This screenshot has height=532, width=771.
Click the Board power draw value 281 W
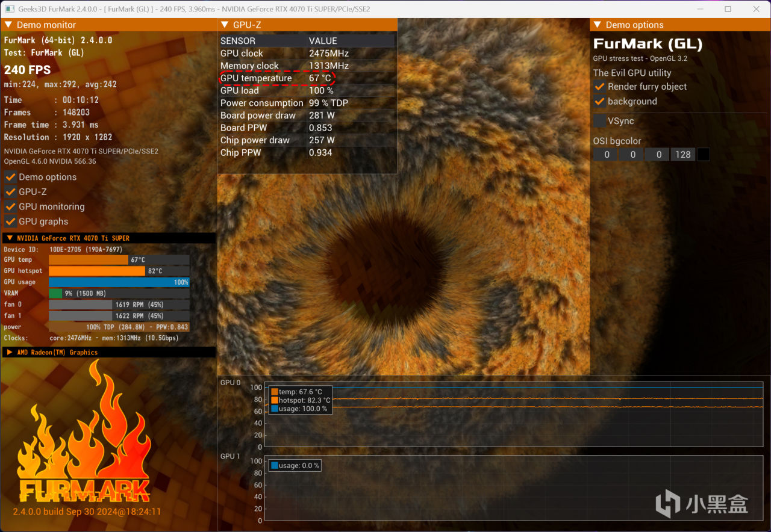[322, 116]
